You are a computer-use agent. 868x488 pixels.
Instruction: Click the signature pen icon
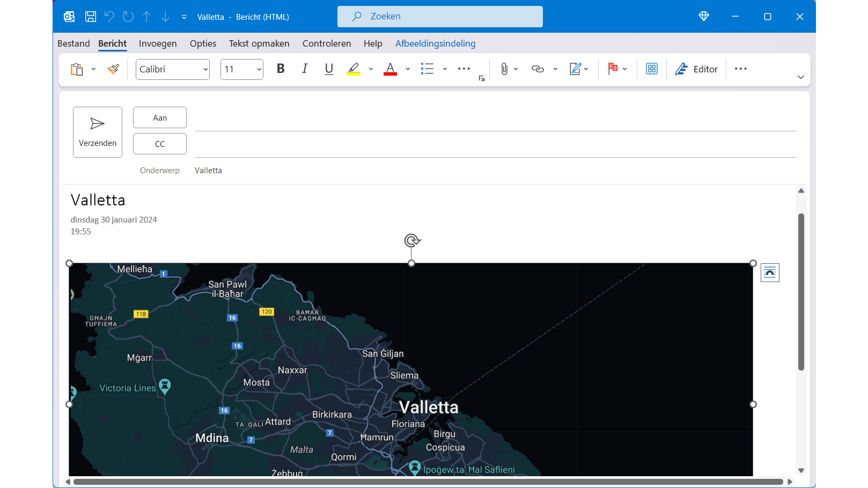click(575, 69)
